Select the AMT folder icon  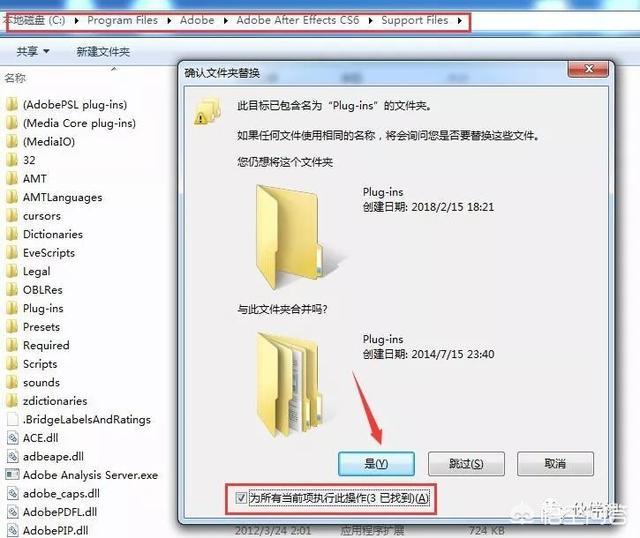coord(12,178)
